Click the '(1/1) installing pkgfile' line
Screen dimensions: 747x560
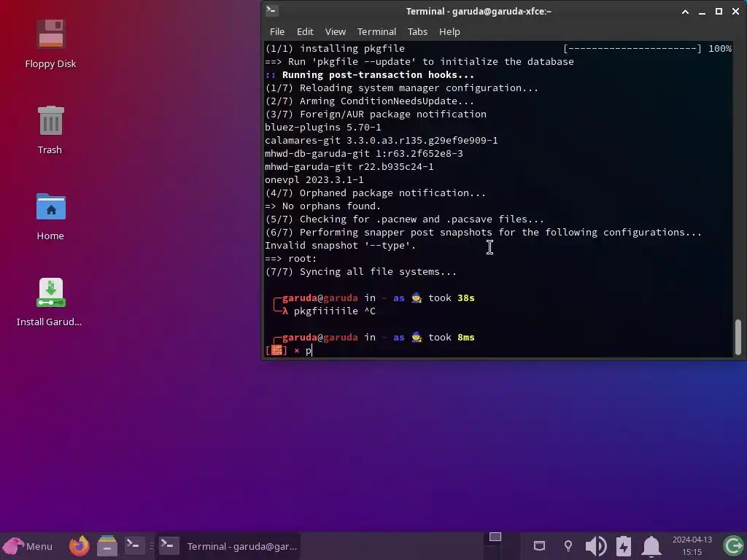pyautogui.click(x=334, y=49)
